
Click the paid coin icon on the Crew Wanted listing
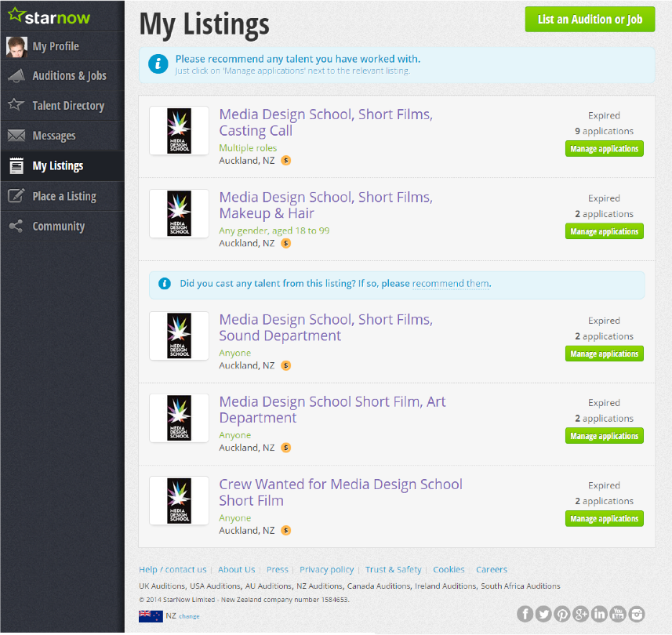(286, 531)
